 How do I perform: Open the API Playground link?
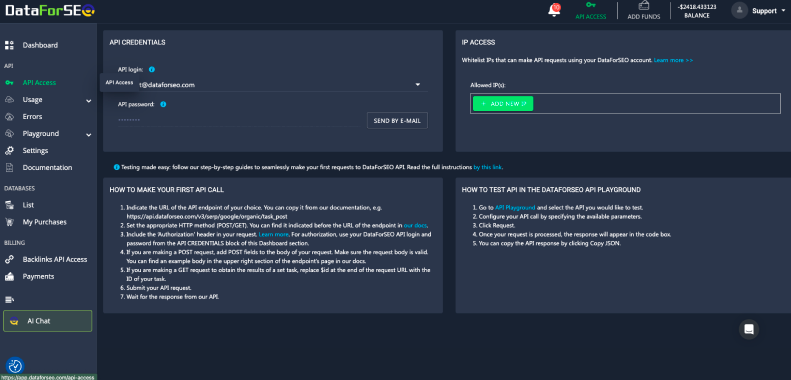point(515,207)
